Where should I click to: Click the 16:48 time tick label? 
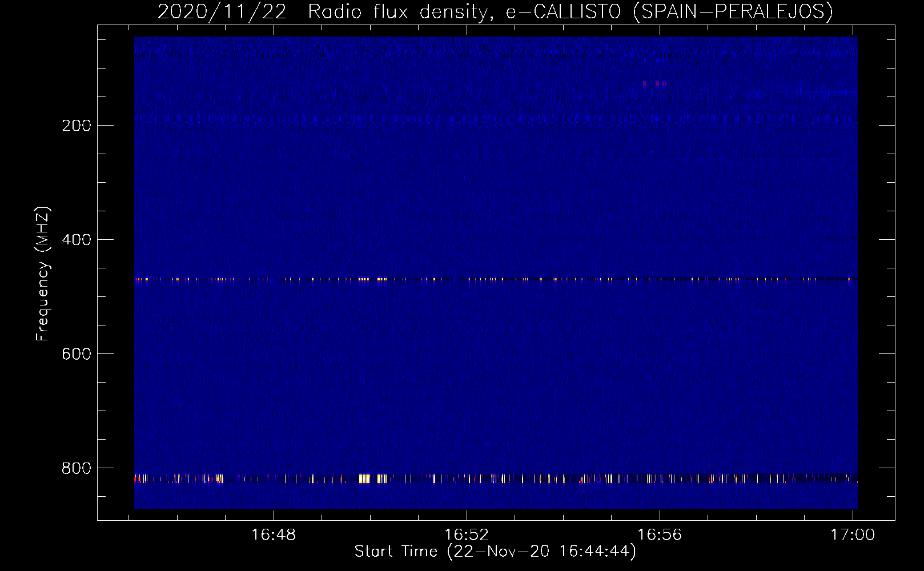274,535
